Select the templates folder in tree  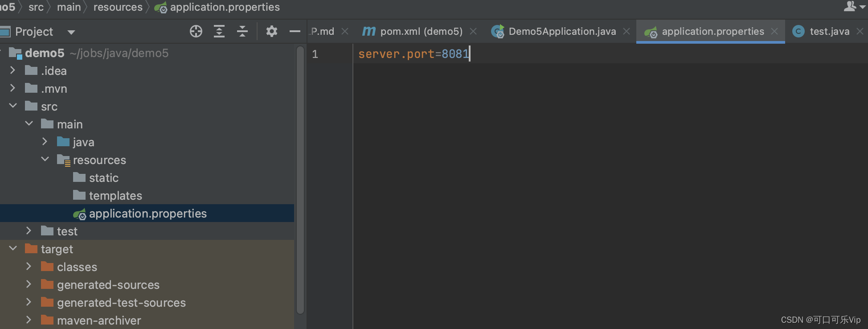point(147,195)
